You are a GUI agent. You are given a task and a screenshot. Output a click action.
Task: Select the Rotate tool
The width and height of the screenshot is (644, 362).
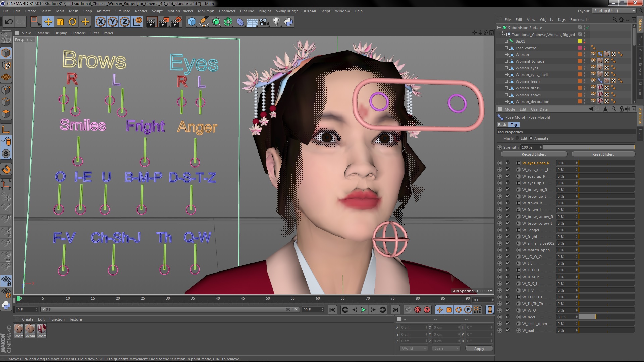coord(72,22)
